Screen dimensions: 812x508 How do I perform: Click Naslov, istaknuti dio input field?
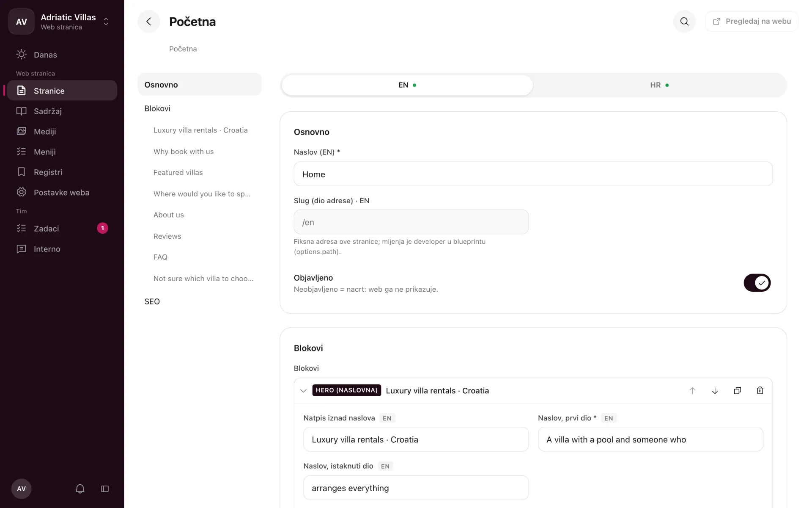[416, 488]
